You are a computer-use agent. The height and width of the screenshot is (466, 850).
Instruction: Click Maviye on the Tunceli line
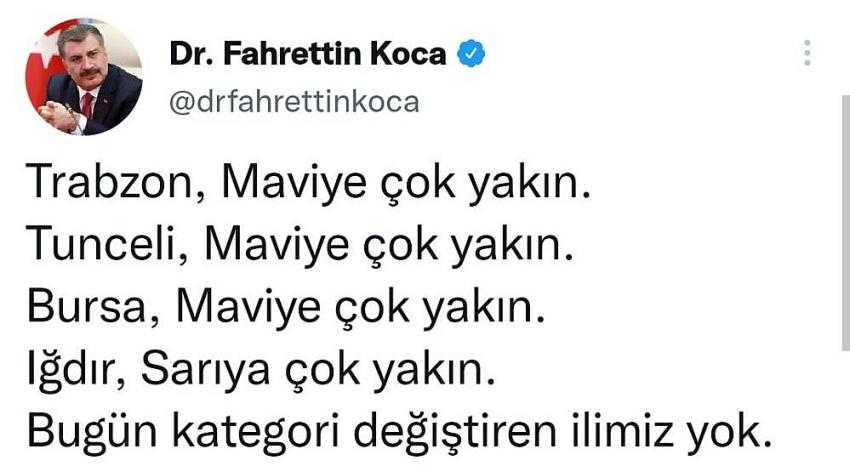[x=276, y=245]
